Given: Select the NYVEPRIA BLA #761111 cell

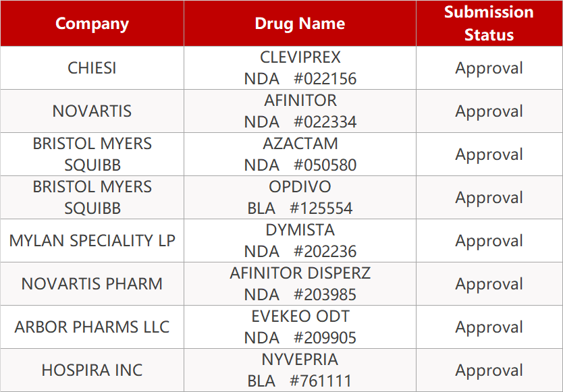Looking at the screenshot, I should [300, 370].
